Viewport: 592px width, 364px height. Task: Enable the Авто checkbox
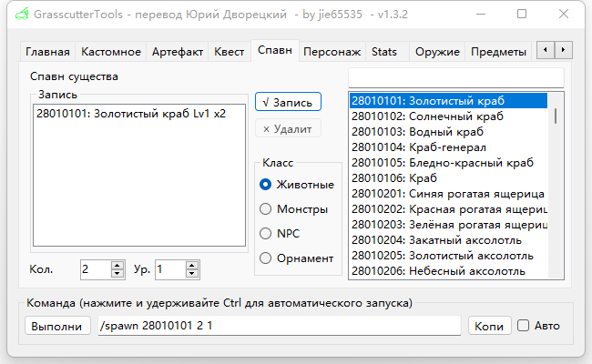[x=523, y=325]
